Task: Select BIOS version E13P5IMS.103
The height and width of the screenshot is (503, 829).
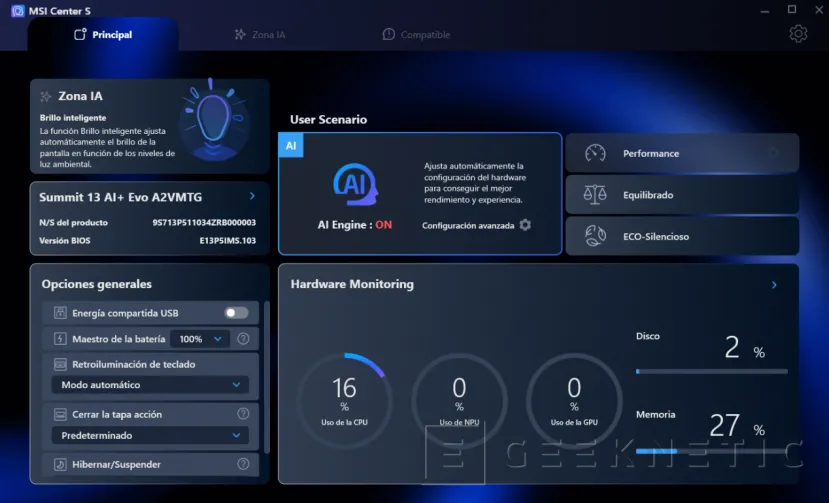Action: click(227, 241)
